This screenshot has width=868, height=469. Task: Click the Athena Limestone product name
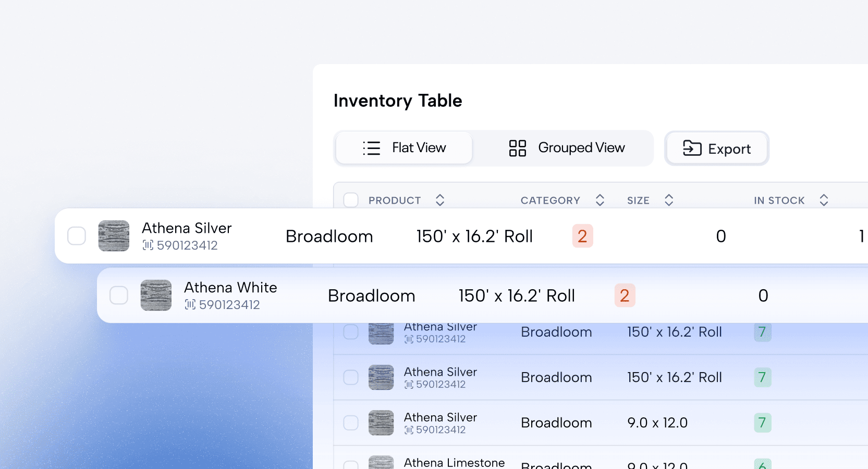point(454,463)
